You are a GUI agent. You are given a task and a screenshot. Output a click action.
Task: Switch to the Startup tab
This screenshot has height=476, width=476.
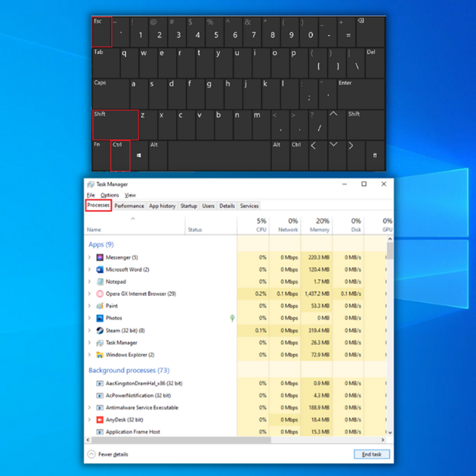tap(188, 206)
